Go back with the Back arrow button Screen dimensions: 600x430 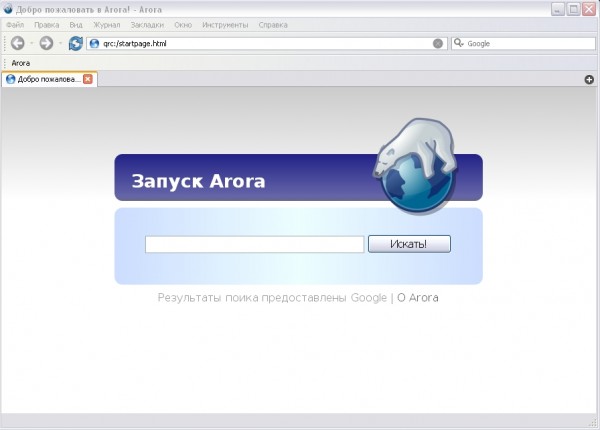point(18,43)
